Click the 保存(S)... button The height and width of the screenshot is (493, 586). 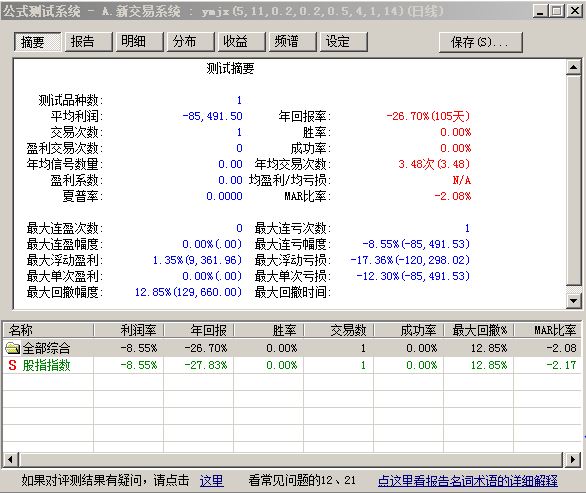[x=481, y=42]
